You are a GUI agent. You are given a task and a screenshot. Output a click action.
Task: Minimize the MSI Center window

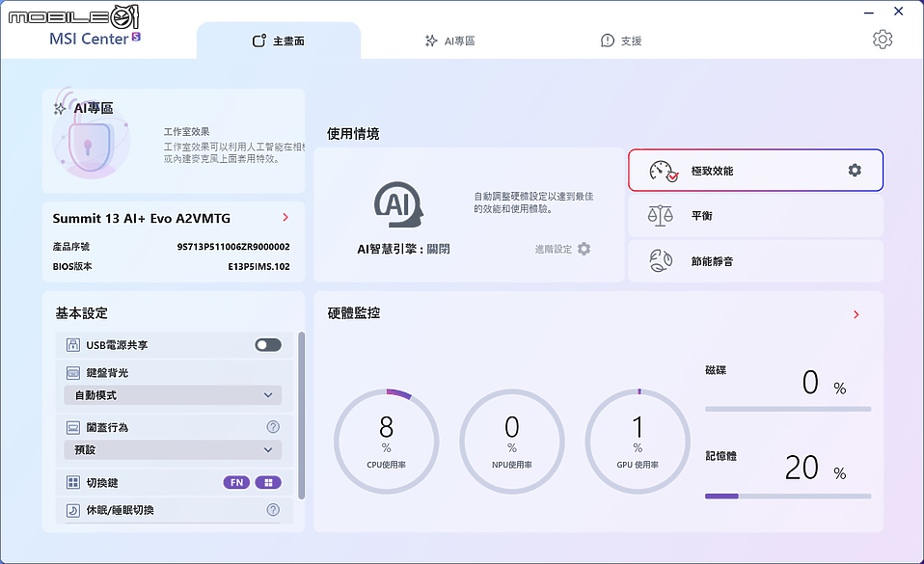869,12
